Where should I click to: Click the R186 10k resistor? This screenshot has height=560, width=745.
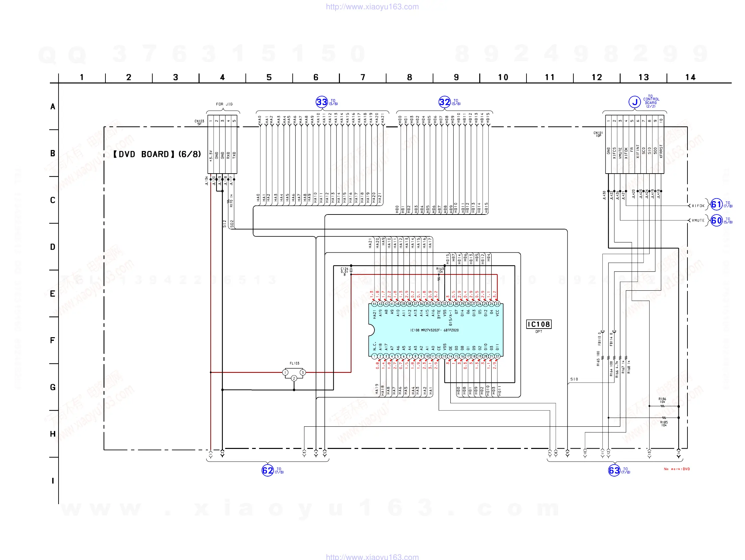[x=662, y=406]
